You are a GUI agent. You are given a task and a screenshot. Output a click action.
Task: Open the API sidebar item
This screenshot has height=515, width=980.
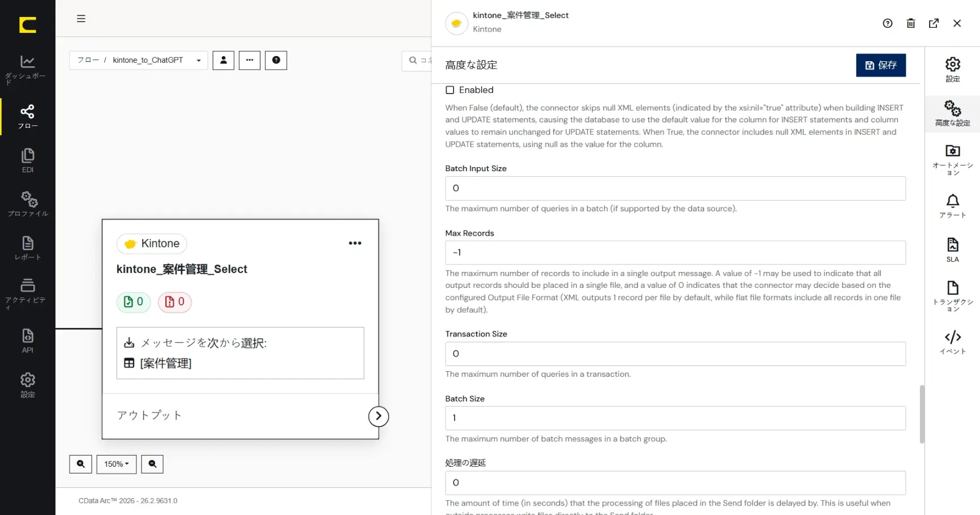[28, 341]
